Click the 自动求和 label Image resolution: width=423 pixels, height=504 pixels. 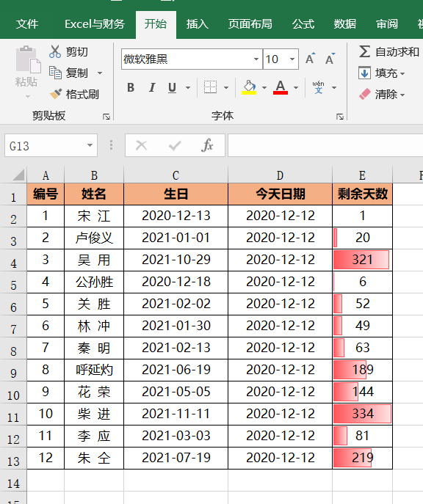coord(397,51)
